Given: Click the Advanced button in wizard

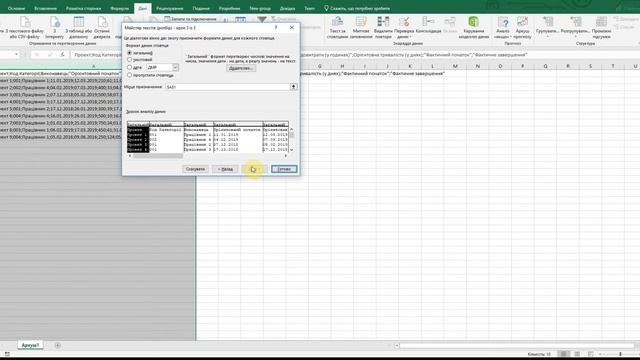Looking at the screenshot, I should pos(241,68).
